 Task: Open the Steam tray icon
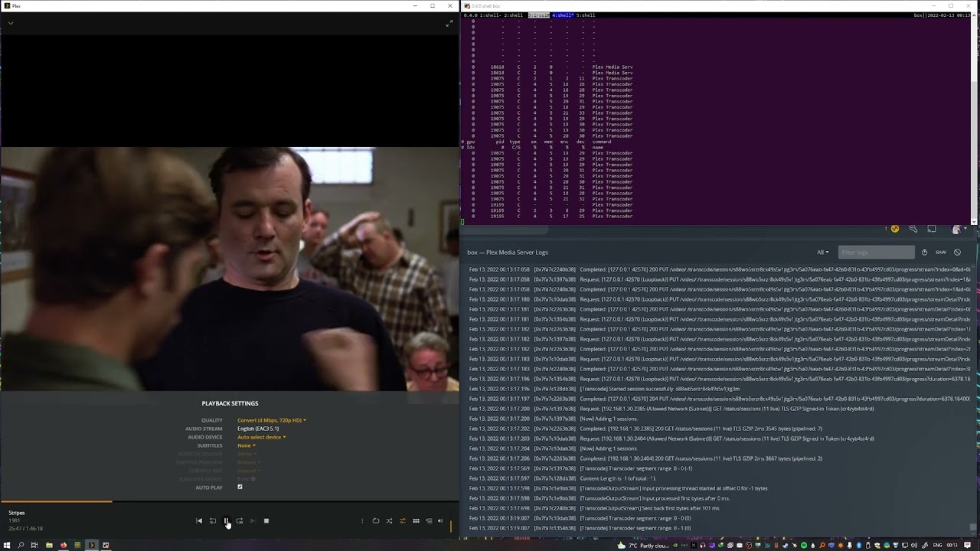[785, 545]
